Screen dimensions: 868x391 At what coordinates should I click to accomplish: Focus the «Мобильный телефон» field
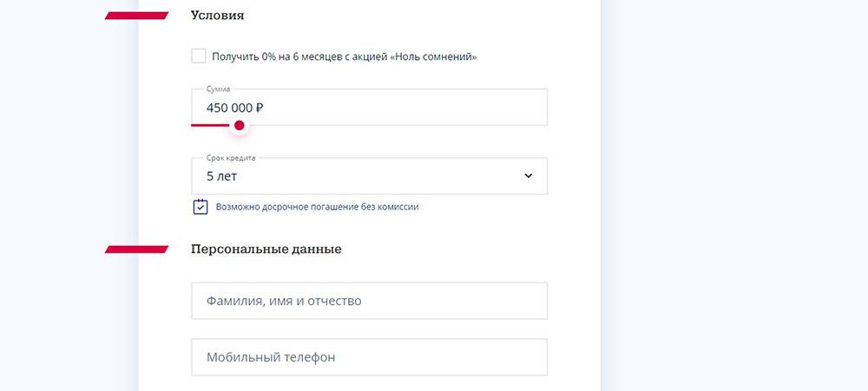[x=369, y=357]
